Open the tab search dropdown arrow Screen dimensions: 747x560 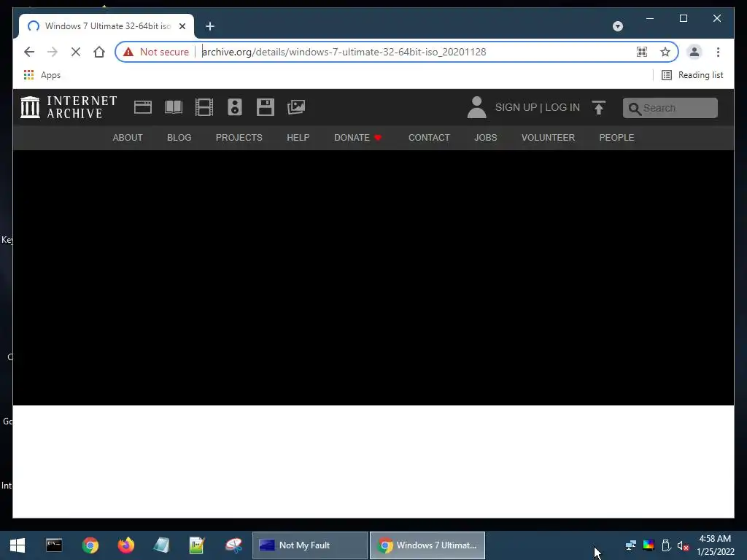[x=617, y=26]
